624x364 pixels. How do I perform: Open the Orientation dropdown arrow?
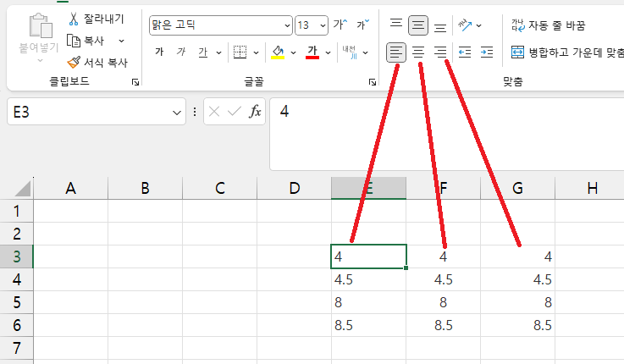click(478, 26)
